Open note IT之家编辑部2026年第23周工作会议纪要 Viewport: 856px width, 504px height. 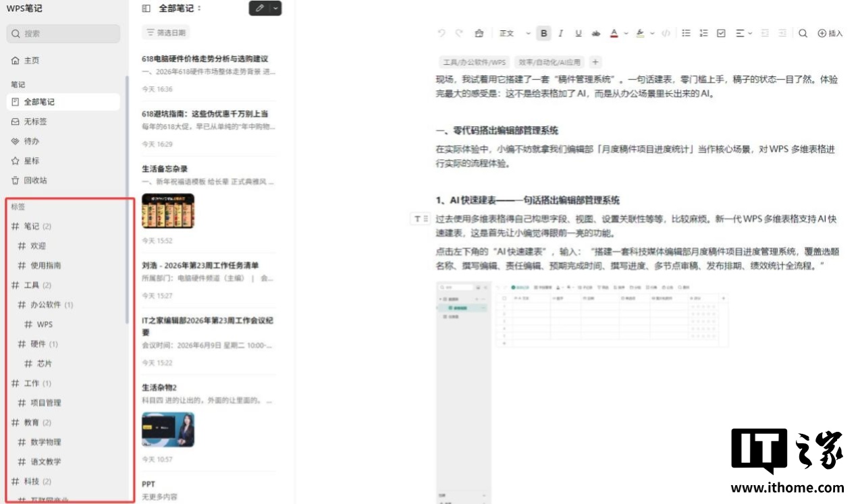pyautogui.click(x=208, y=341)
